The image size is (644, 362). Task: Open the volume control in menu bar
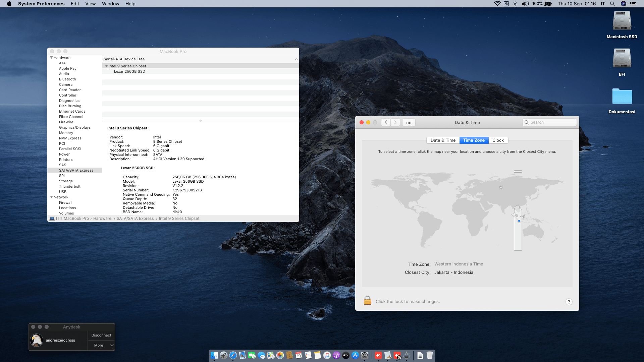[525, 4]
